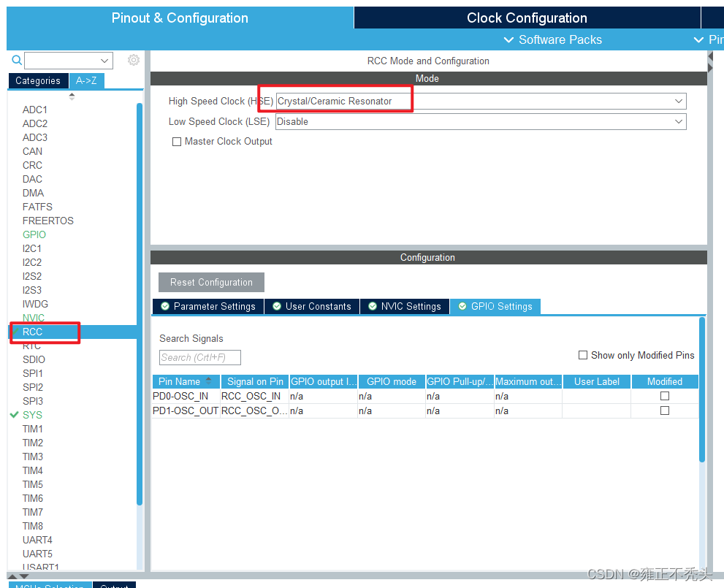Check Modified box for PD0-OSC_IN row
724x588 pixels.
(664, 396)
